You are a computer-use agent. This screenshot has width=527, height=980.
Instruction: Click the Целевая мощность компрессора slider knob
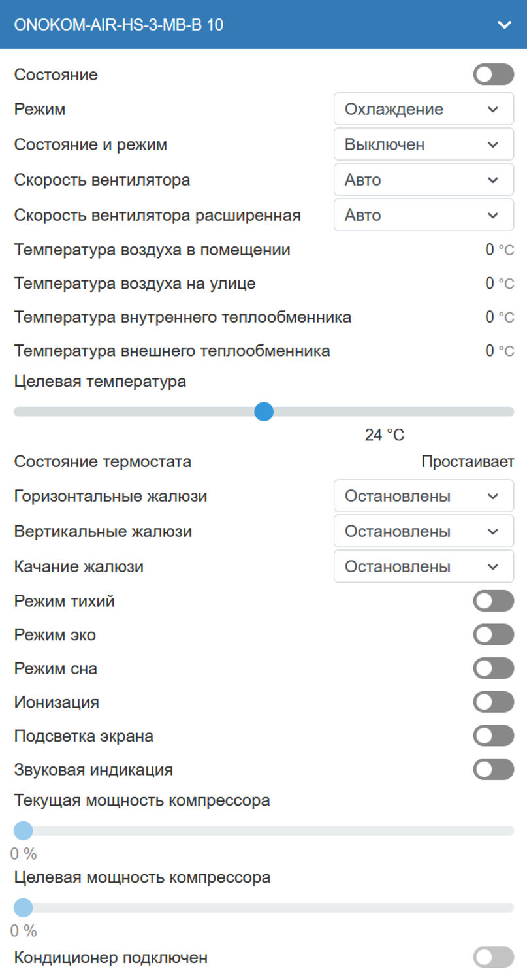pyautogui.click(x=23, y=907)
